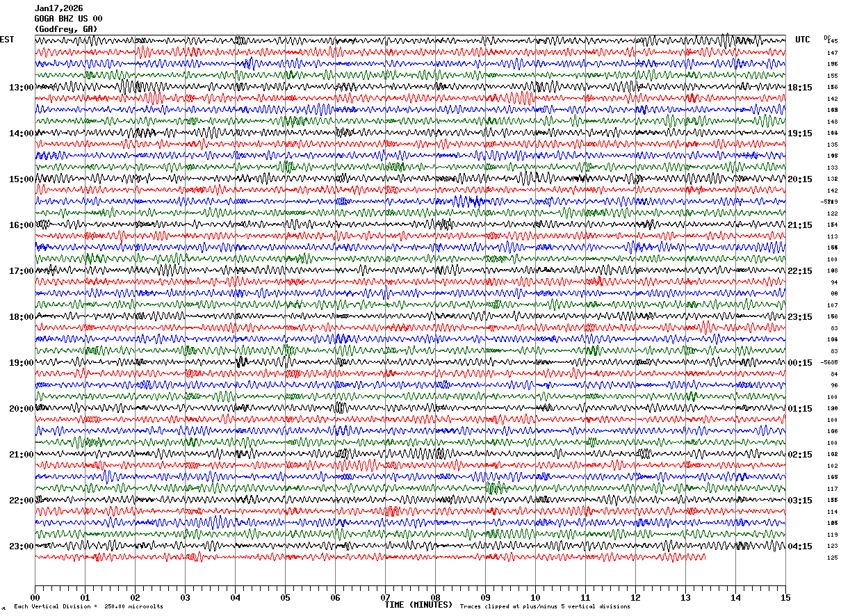Image resolution: width=841 pixels, height=616 pixels.
Task: Click the DC offset value "114"
Action: click(x=832, y=512)
